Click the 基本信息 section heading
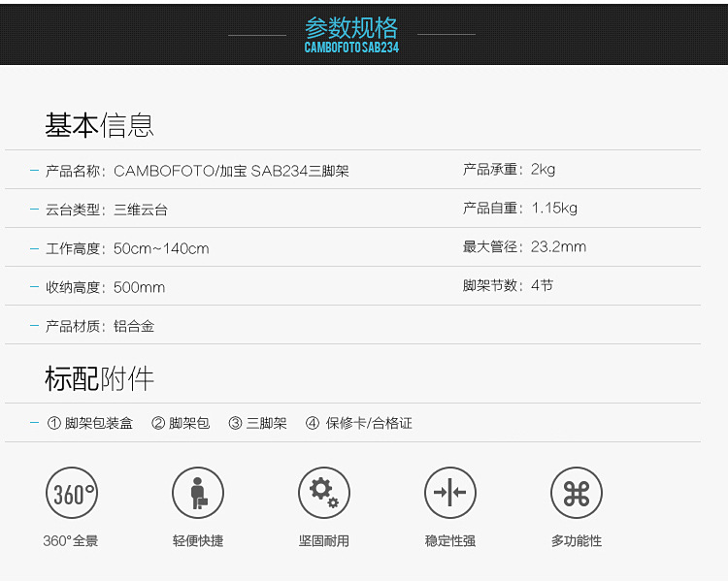728x582 pixels. point(99,125)
